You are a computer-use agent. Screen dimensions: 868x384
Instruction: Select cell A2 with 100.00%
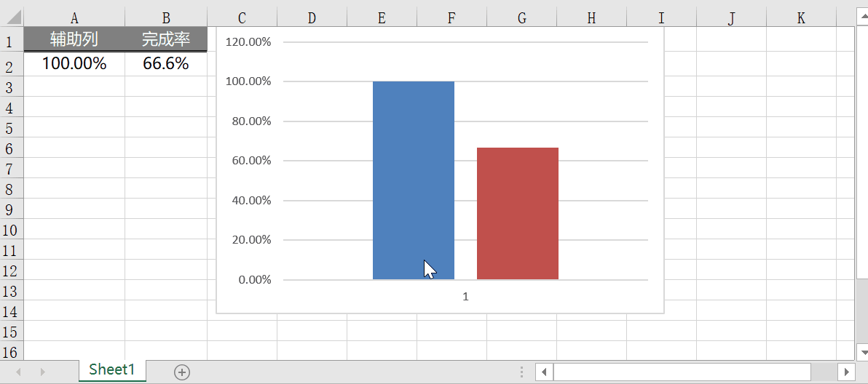pos(74,64)
